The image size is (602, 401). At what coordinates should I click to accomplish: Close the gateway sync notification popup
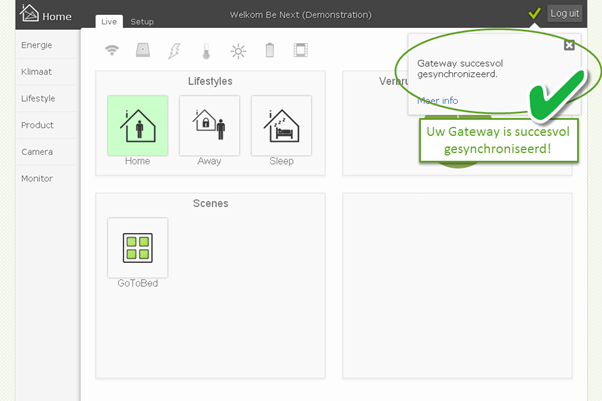[569, 45]
